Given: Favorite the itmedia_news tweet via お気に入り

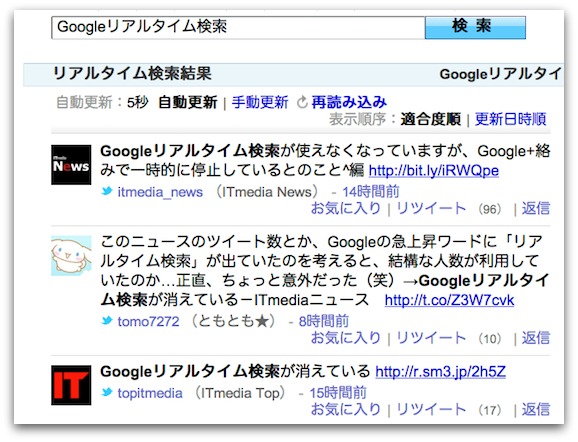Looking at the screenshot, I should click(346, 208).
